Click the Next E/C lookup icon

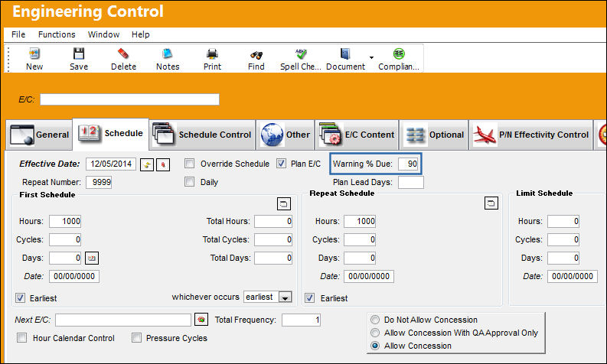click(x=201, y=320)
